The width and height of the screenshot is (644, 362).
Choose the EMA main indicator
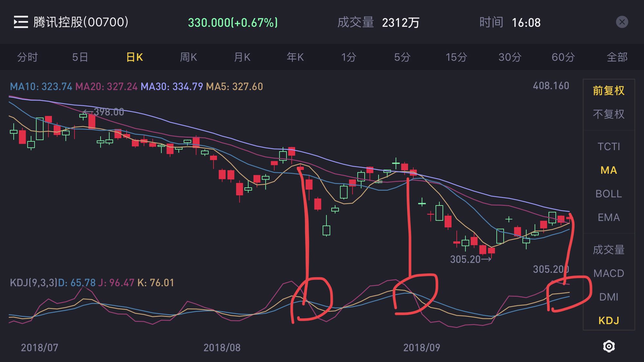coord(609,217)
